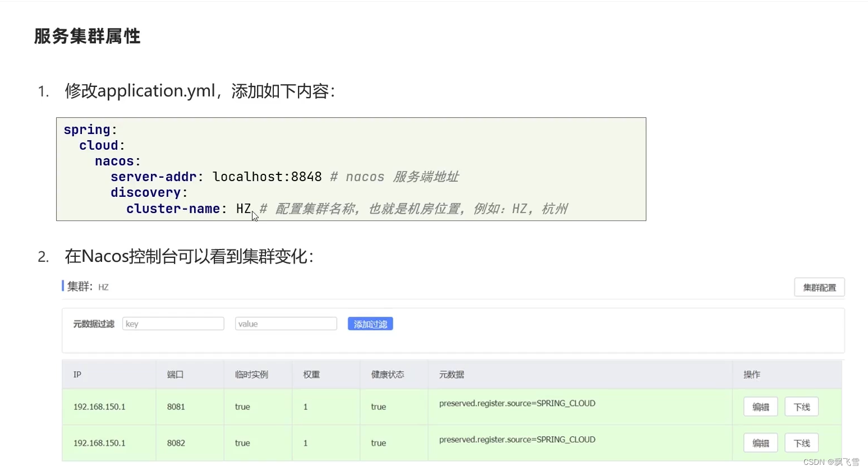Screen dimensions: 868x471
Task: Click the cluster-name: HZ line in the code
Action: 346,209
